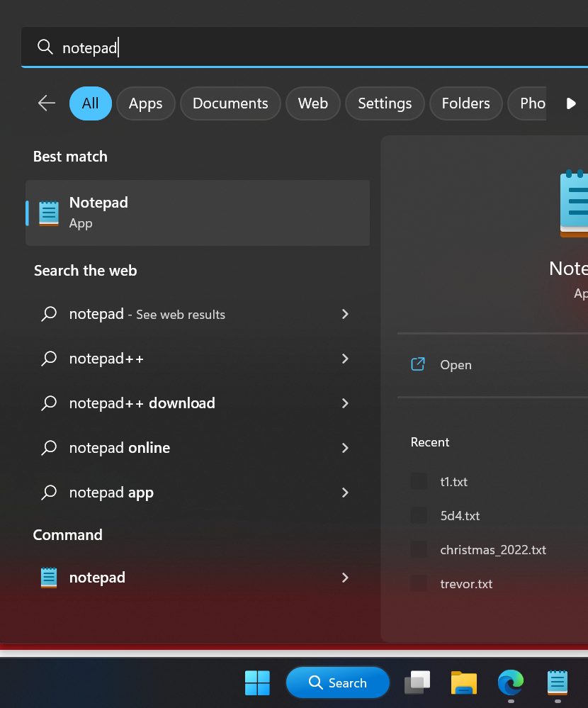Open Task View from the taskbar

pyautogui.click(x=417, y=683)
